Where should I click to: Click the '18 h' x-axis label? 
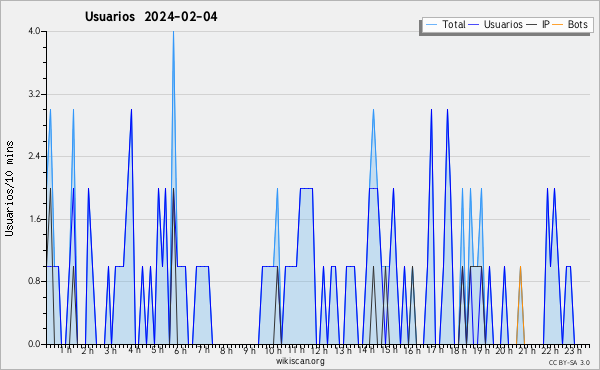pos(458,351)
